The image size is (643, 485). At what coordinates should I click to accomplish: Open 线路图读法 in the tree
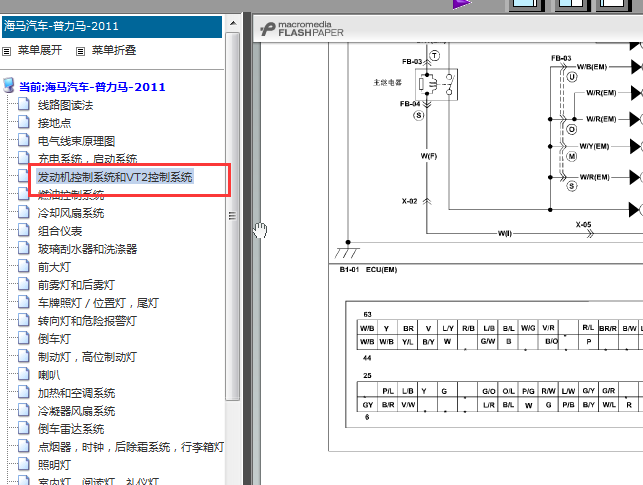65,105
